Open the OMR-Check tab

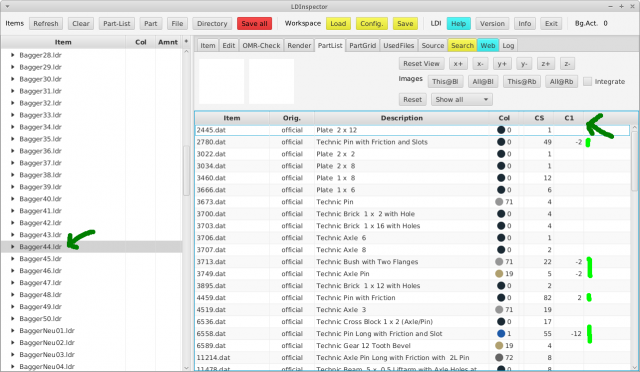pos(261,45)
